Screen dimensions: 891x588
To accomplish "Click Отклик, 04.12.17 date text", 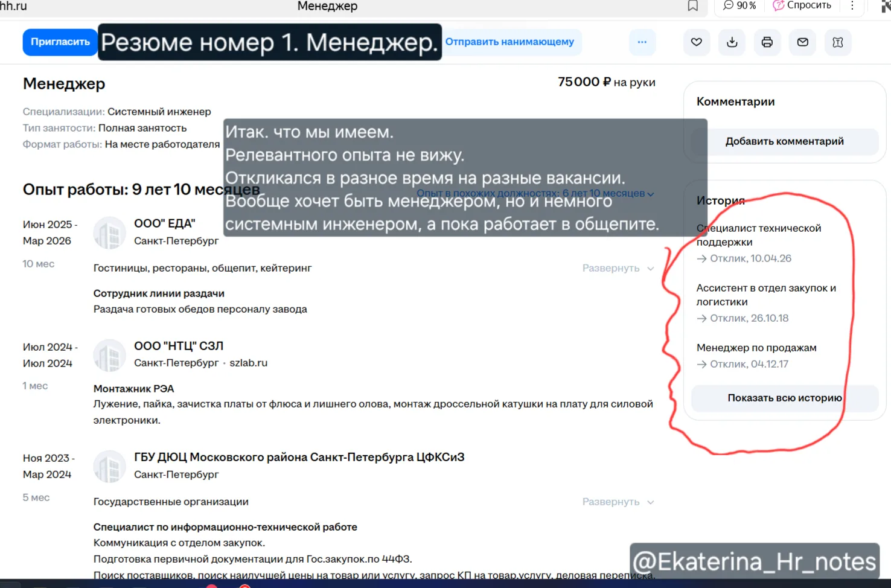I will point(749,364).
